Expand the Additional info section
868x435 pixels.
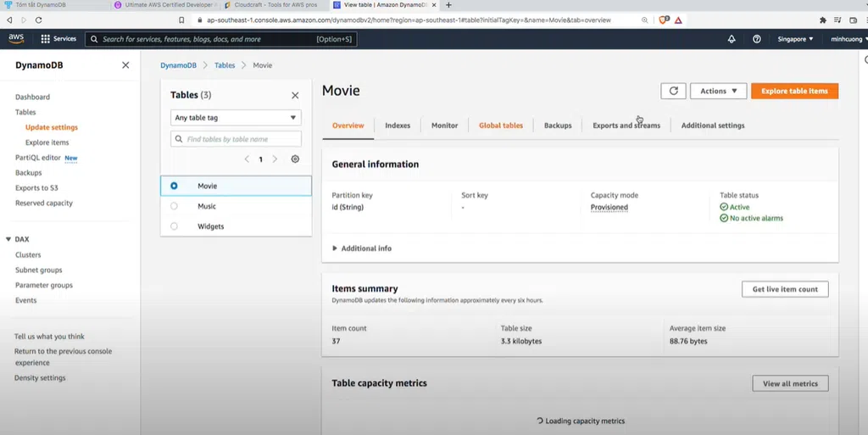pyautogui.click(x=361, y=248)
